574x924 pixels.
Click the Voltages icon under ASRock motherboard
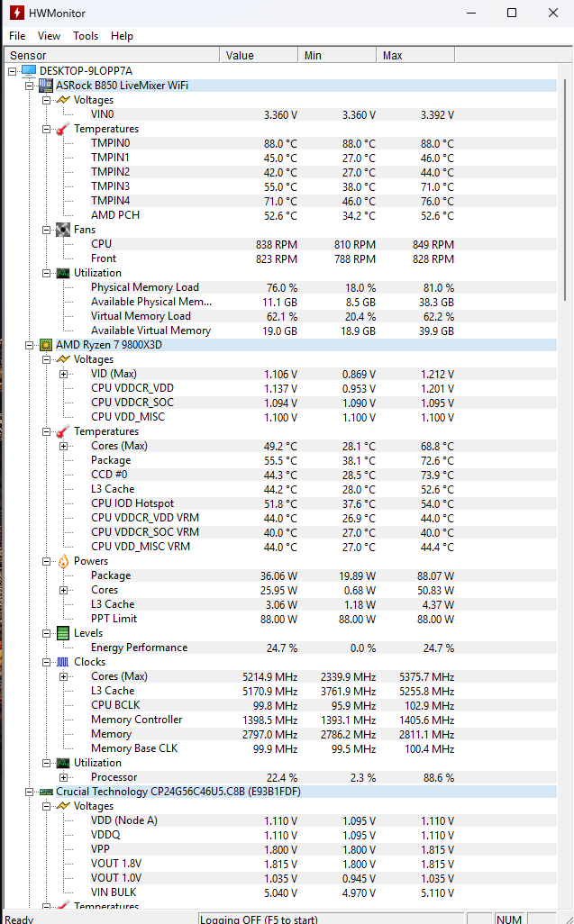(x=63, y=100)
